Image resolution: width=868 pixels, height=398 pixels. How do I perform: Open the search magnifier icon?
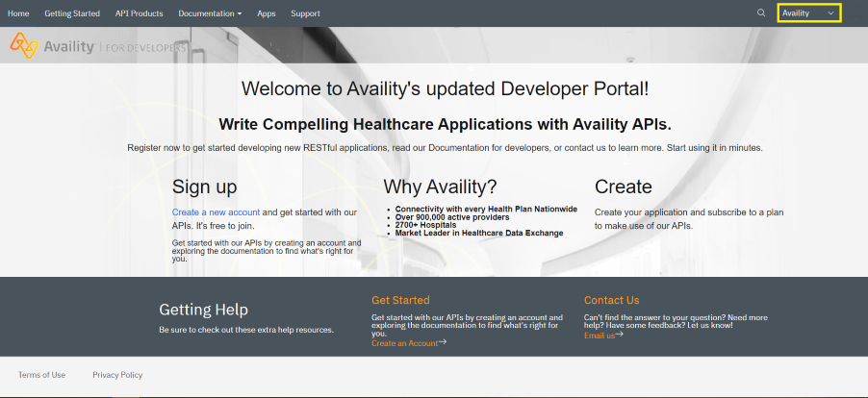761,12
